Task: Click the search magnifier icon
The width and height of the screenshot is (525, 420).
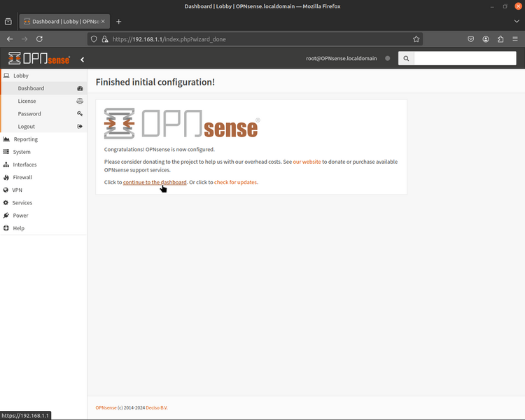Action: pos(406,58)
